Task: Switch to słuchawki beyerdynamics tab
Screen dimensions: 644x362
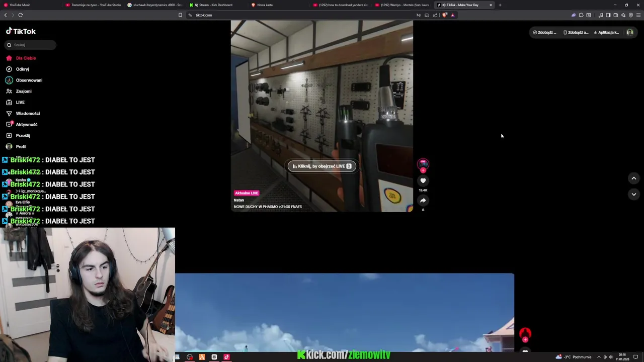Action: (155, 5)
